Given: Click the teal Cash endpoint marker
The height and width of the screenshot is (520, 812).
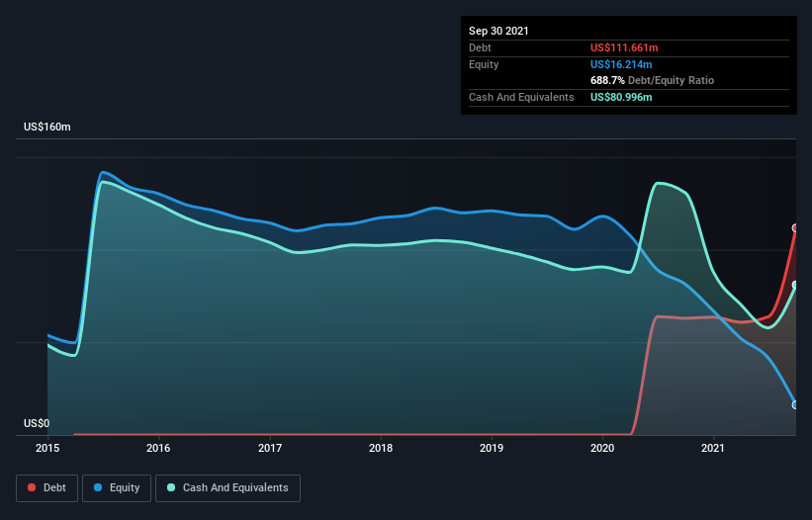Looking at the screenshot, I should click(795, 285).
